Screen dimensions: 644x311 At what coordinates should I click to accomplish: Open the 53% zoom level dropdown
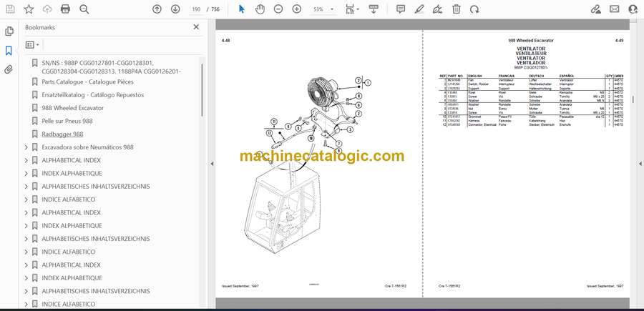tap(323, 9)
